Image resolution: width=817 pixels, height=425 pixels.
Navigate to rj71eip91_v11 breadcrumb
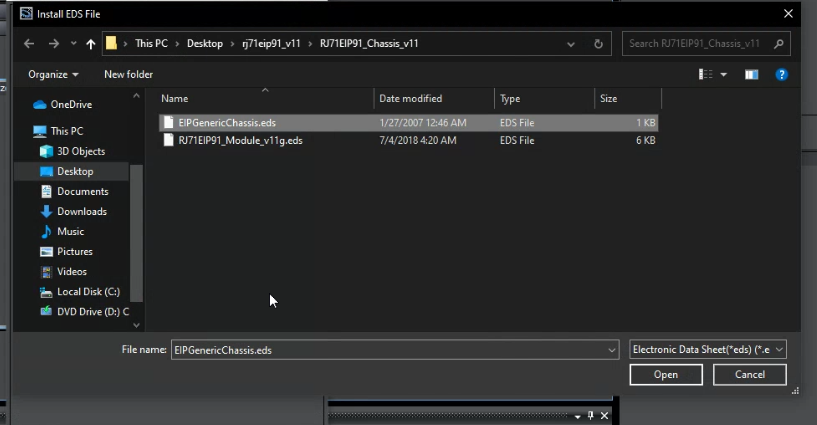tap(271, 43)
